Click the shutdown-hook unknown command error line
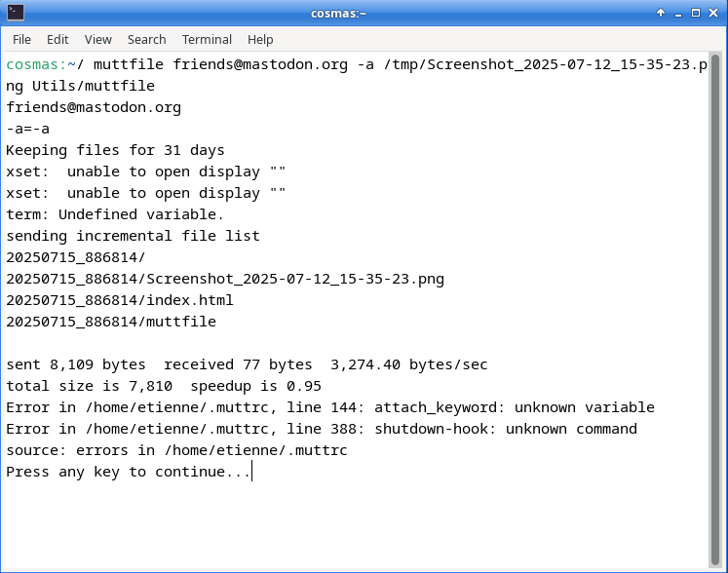Viewport: 728px width, 573px height. click(x=322, y=429)
